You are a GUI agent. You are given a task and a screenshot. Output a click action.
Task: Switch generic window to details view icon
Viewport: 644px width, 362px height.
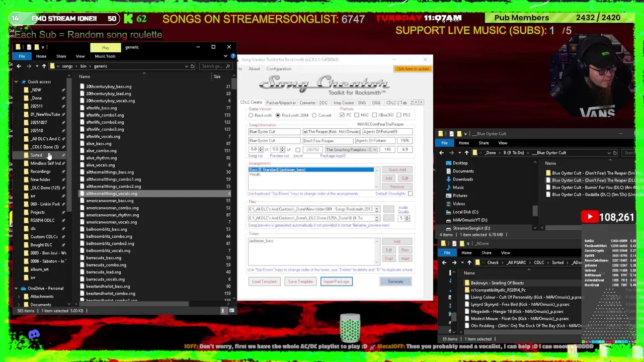[x=223, y=311]
